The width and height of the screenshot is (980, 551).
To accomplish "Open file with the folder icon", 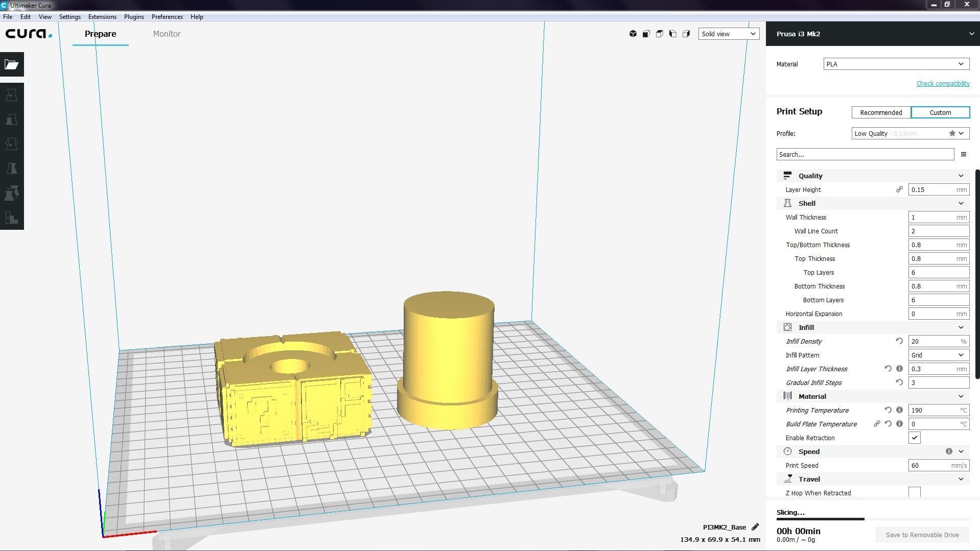I will (12, 64).
